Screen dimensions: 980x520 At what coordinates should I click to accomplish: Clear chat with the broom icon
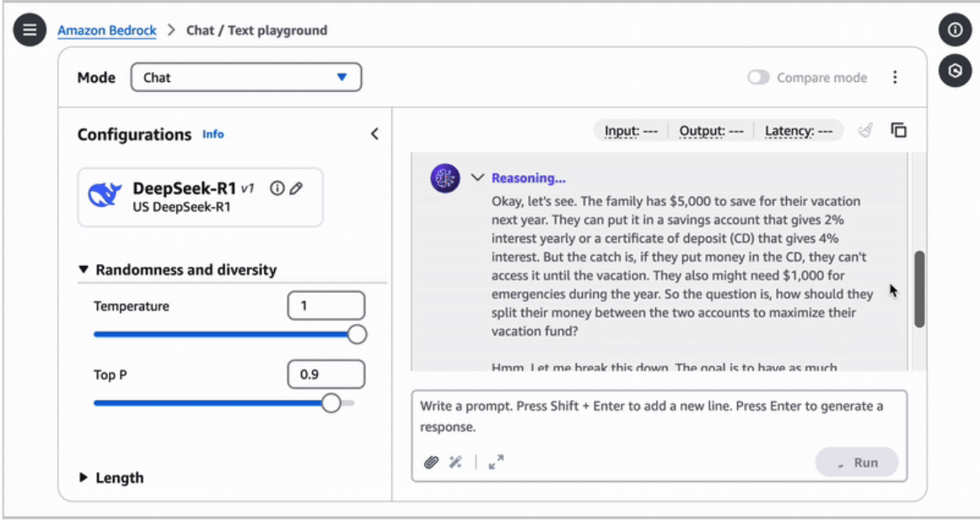tap(865, 130)
